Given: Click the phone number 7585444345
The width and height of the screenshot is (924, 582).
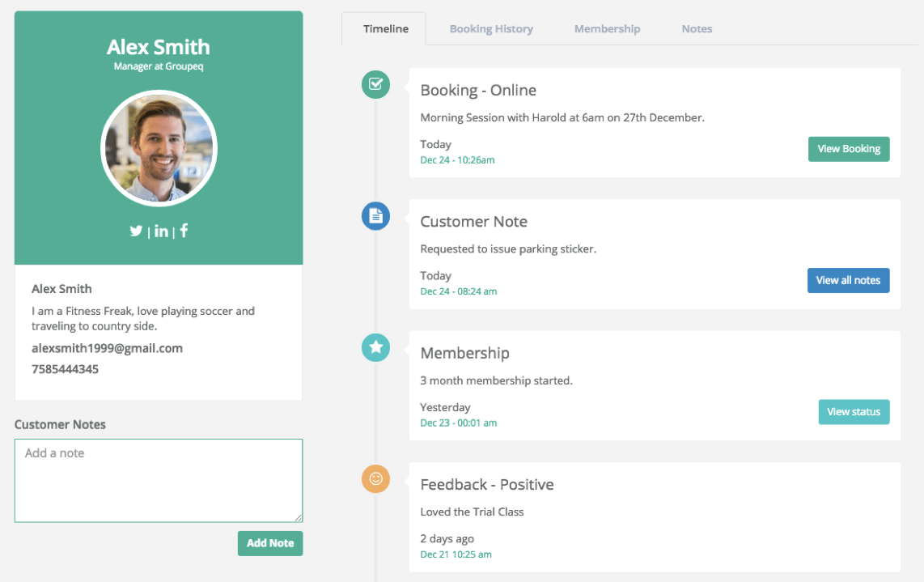Looking at the screenshot, I should tap(65, 369).
